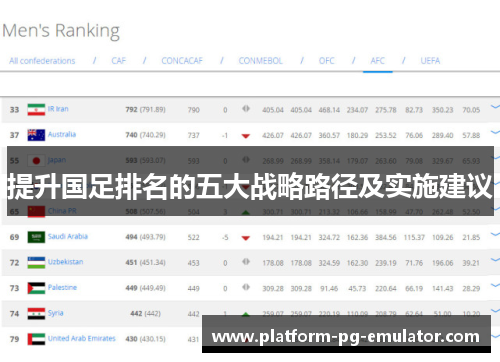The width and height of the screenshot is (500, 362).
Task: Click previous points 522 in Saudi Arabia row
Action: (x=194, y=238)
